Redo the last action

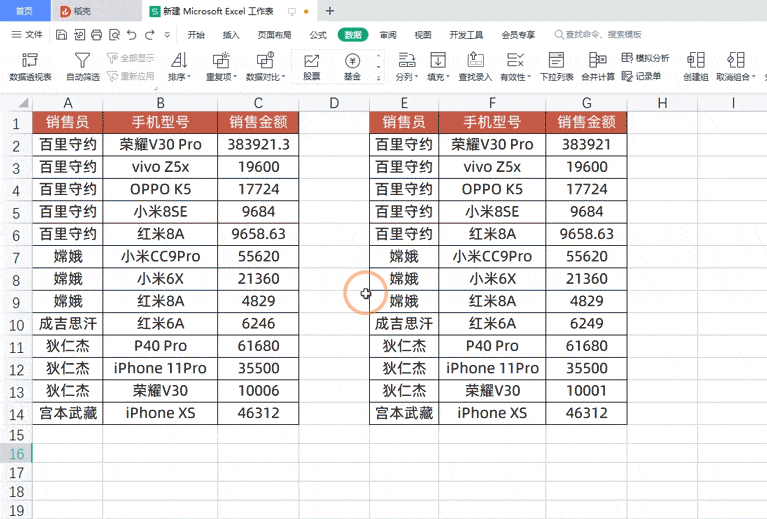150,35
